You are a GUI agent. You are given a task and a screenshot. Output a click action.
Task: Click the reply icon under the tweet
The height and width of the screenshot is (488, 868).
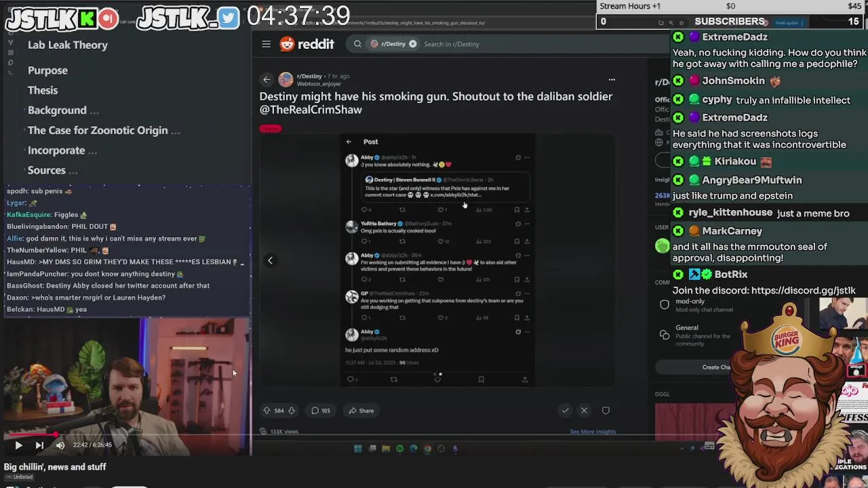tap(351, 380)
